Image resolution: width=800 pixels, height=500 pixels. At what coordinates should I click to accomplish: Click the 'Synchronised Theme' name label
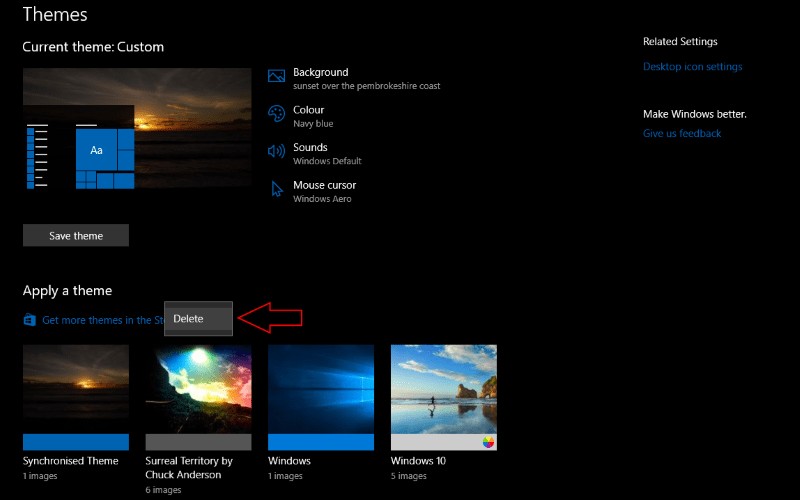coord(70,461)
